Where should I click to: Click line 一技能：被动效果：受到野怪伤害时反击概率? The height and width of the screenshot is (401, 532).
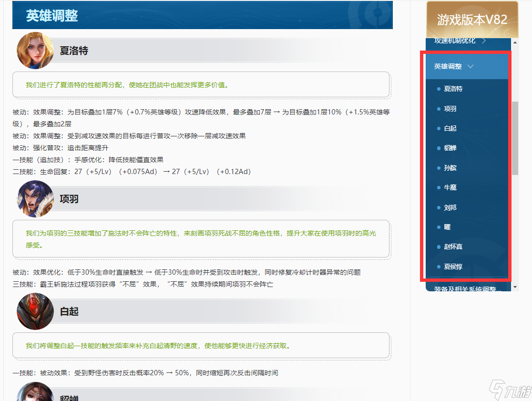[x=145, y=373]
